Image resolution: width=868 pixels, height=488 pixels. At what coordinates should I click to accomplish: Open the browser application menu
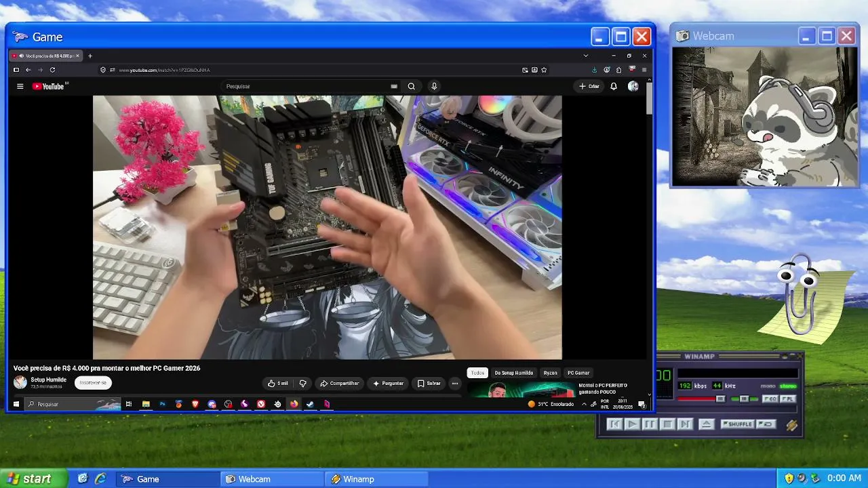click(x=644, y=70)
